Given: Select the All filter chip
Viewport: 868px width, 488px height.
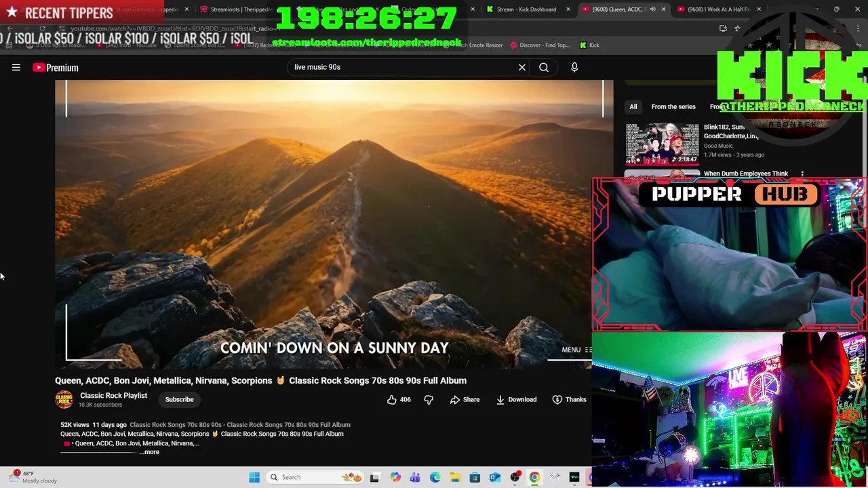Looking at the screenshot, I should [x=633, y=106].
